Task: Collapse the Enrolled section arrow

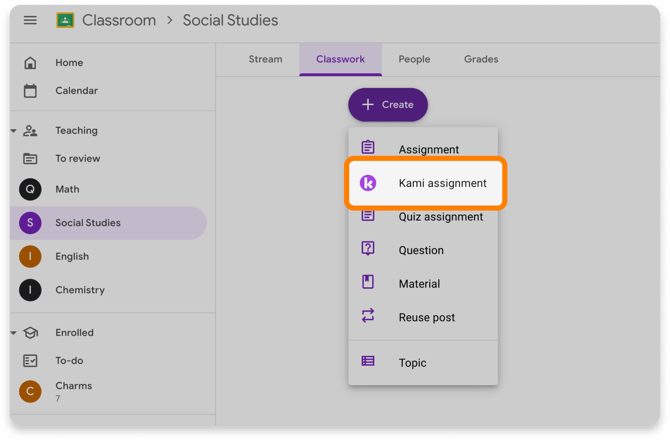Action: click(14, 333)
